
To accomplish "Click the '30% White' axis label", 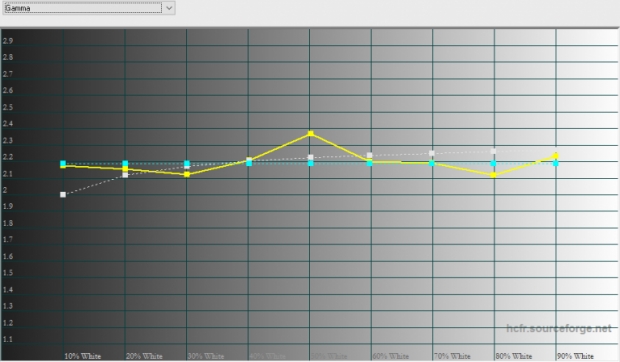I will pos(206,356).
